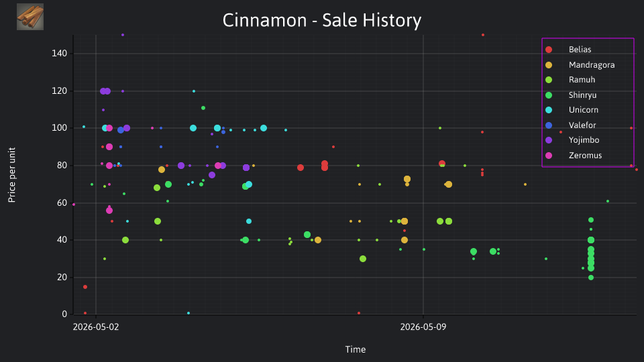Click the 0 y-axis tick label

(x=64, y=314)
